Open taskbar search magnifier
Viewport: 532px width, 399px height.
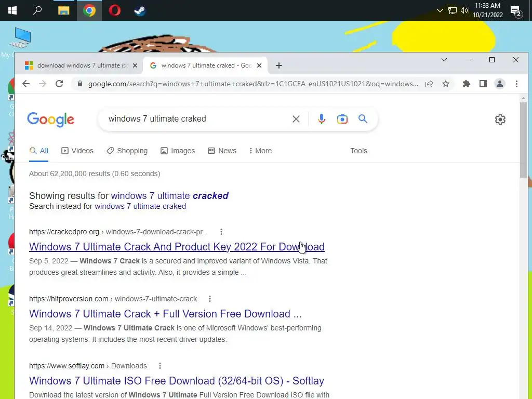coord(37,10)
